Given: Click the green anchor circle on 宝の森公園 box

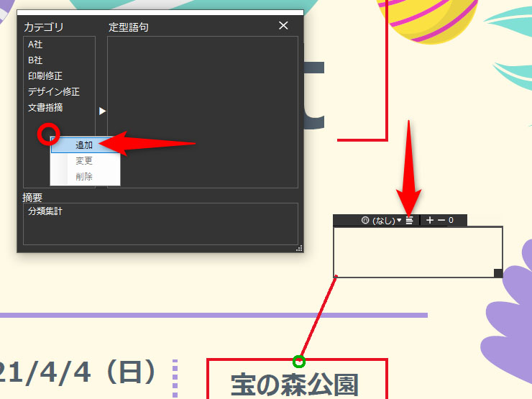Looking at the screenshot, I should coord(299,362).
